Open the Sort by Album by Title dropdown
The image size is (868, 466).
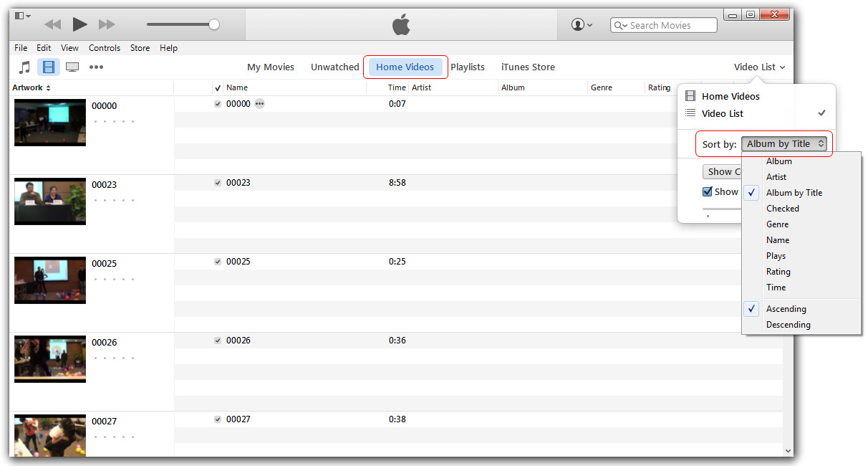point(784,143)
